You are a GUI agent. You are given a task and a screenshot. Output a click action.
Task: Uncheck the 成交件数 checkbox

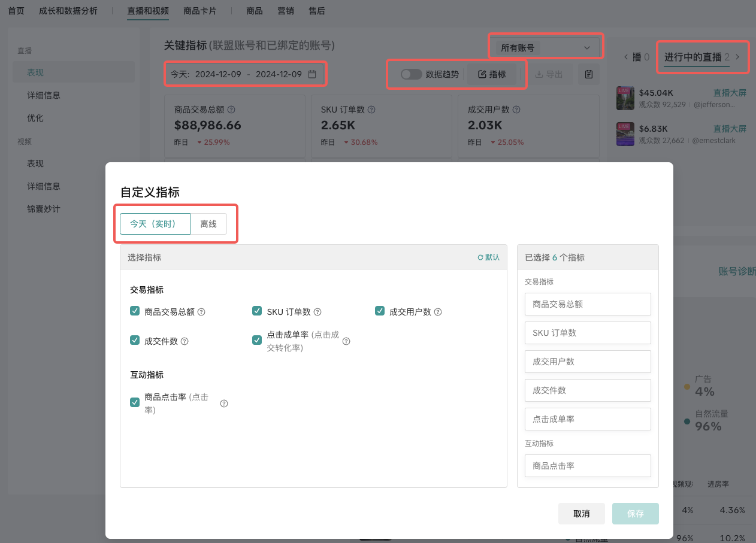coord(135,340)
